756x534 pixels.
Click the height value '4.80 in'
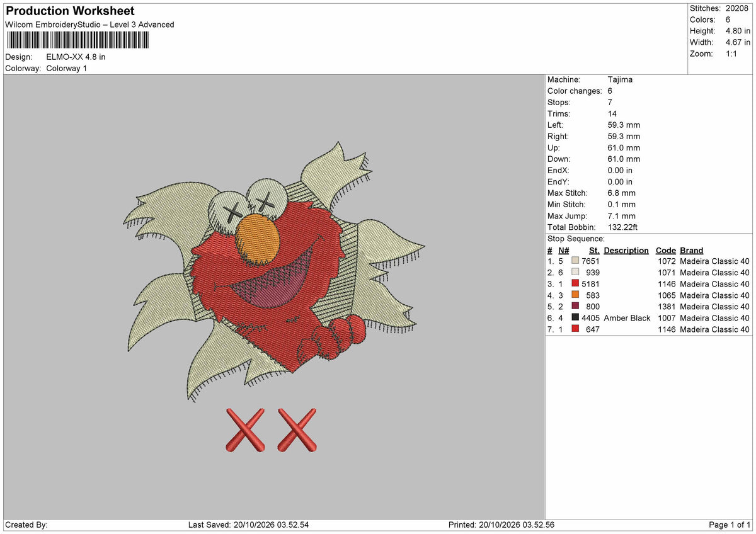pos(738,31)
